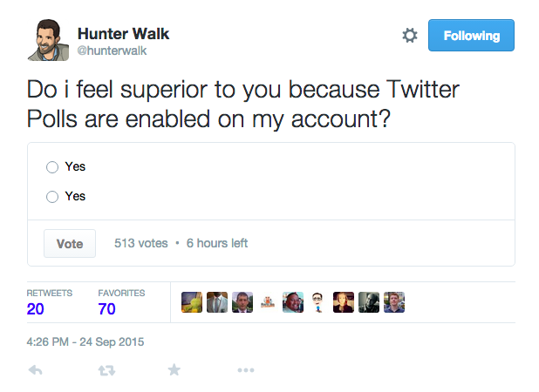539x392 pixels.
Task: Click the second avatar in favoriters row
Action: coord(217,302)
